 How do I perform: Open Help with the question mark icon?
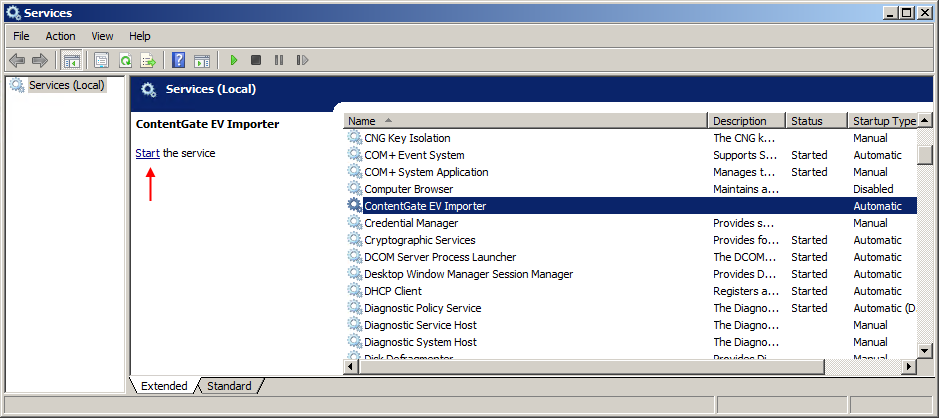[178, 61]
